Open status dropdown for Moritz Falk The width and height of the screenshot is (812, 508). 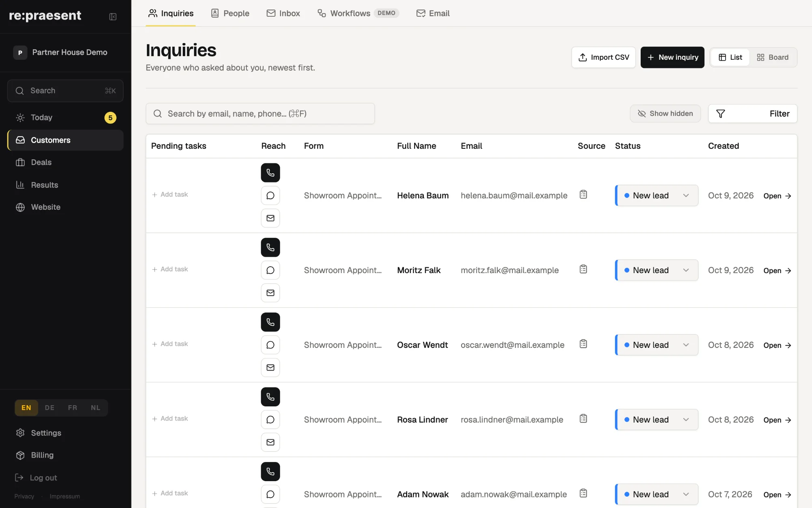pos(657,270)
